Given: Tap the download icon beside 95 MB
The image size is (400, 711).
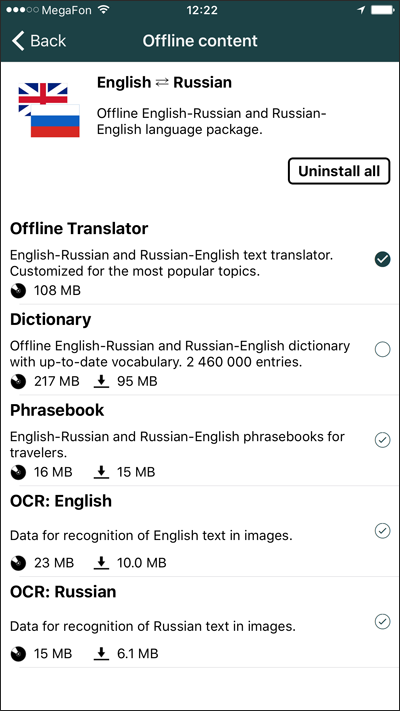Looking at the screenshot, I should click(x=102, y=382).
